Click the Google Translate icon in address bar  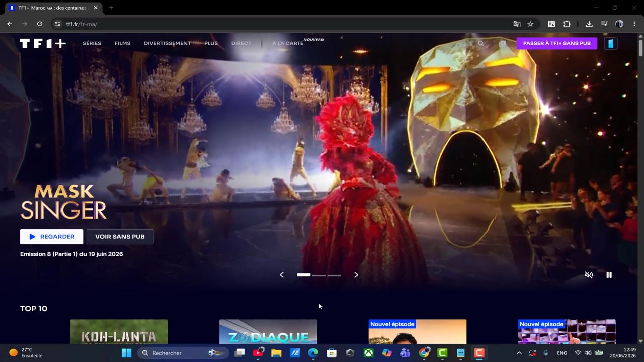point(517,24)
